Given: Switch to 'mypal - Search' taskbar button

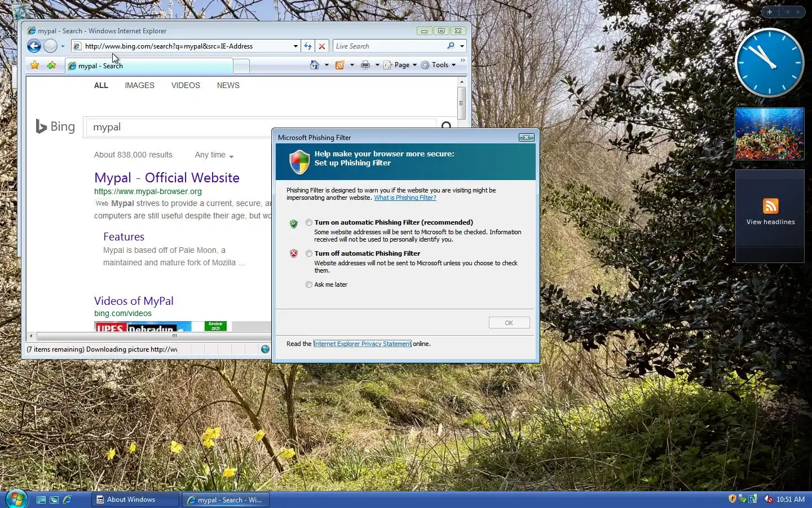Looking at the screenshot, I should tap(226, 500).
